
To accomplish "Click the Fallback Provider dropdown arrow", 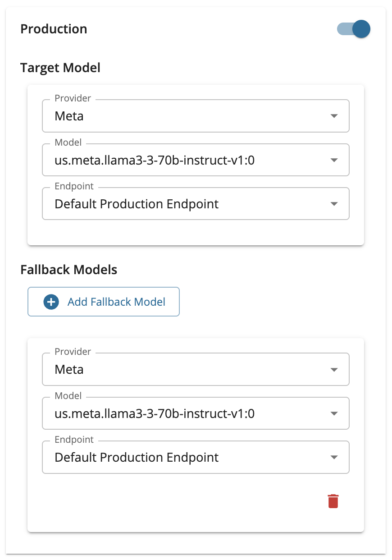I will [x=334, y=369].
